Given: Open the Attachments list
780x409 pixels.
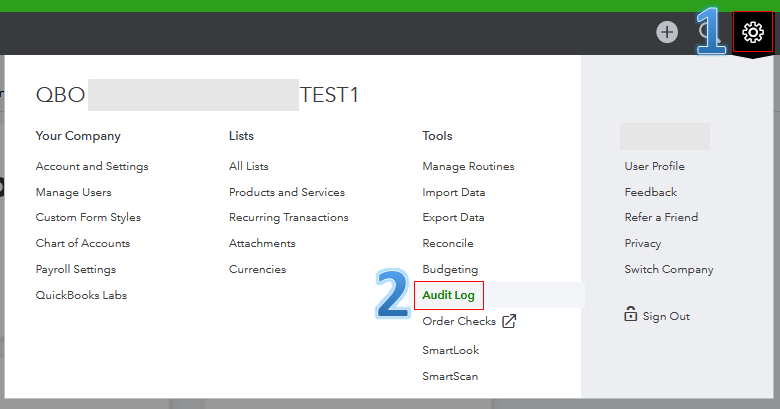Looking at the screenshot, I should click(262, 243).
